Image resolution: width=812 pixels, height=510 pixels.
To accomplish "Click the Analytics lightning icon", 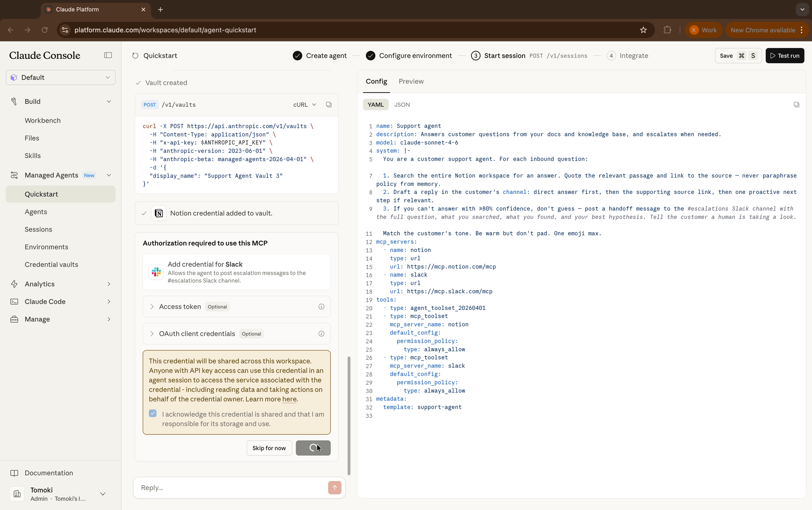I will click(14, 284).
